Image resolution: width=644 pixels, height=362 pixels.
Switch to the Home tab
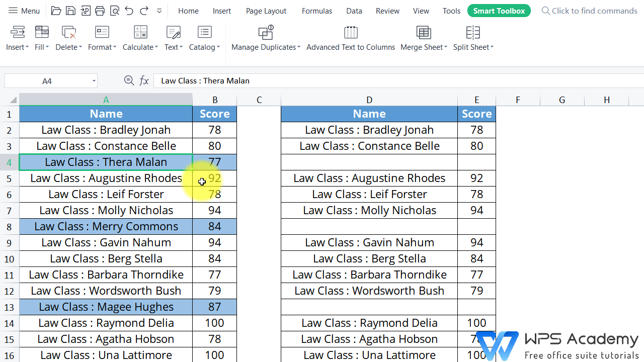[x=188, y=11]
